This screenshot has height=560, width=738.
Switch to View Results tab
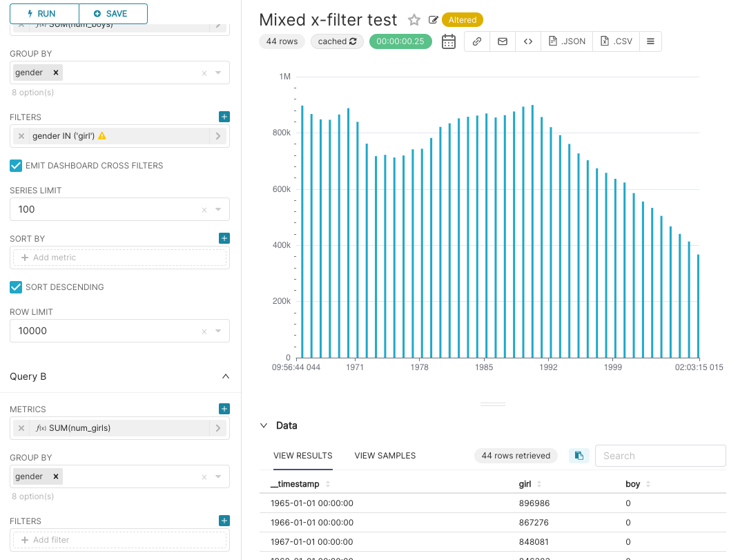click(302, 456)
